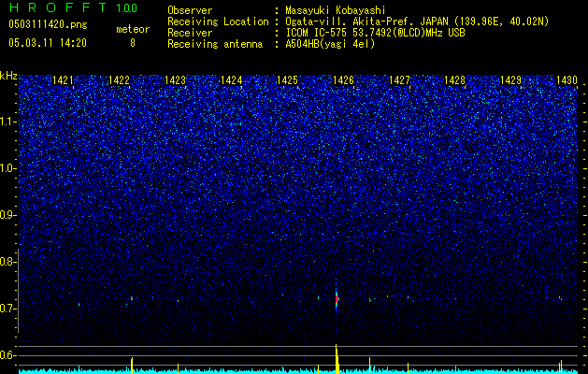Viewport: 588px width, 374px height.
Task: Click the tallest yellow power spike near 1426
Action: click(337, 359)
